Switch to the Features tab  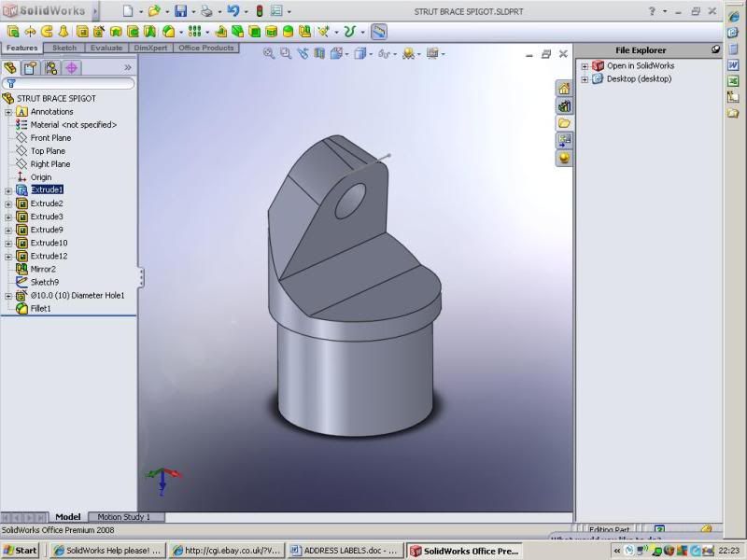click(21, 48)
